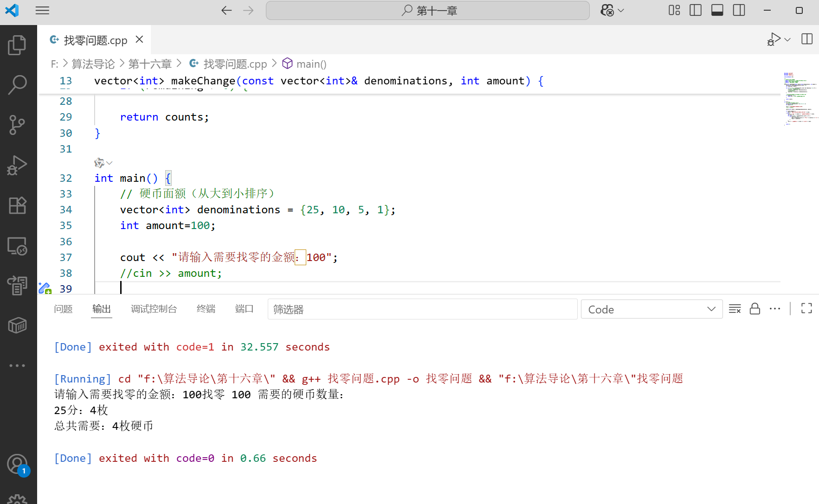Click the F: breadcrumb segment
The image size is (819, 504).
[x=54, y=64]
